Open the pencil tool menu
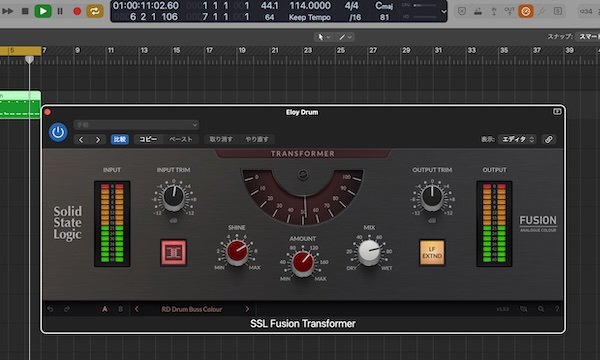The image size is (600, 360). tap(344, 37)
